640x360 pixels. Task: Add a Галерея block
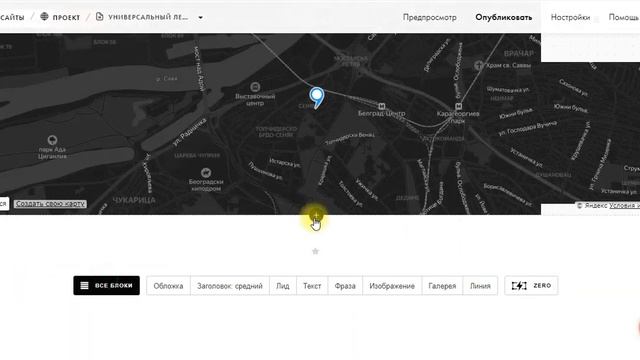[x=442, y=286]
